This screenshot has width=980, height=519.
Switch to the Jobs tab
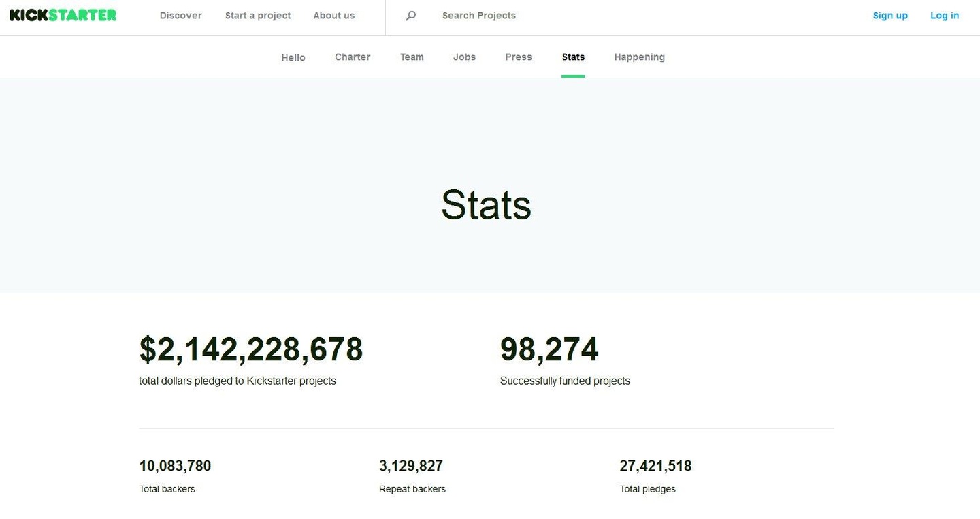465,57
